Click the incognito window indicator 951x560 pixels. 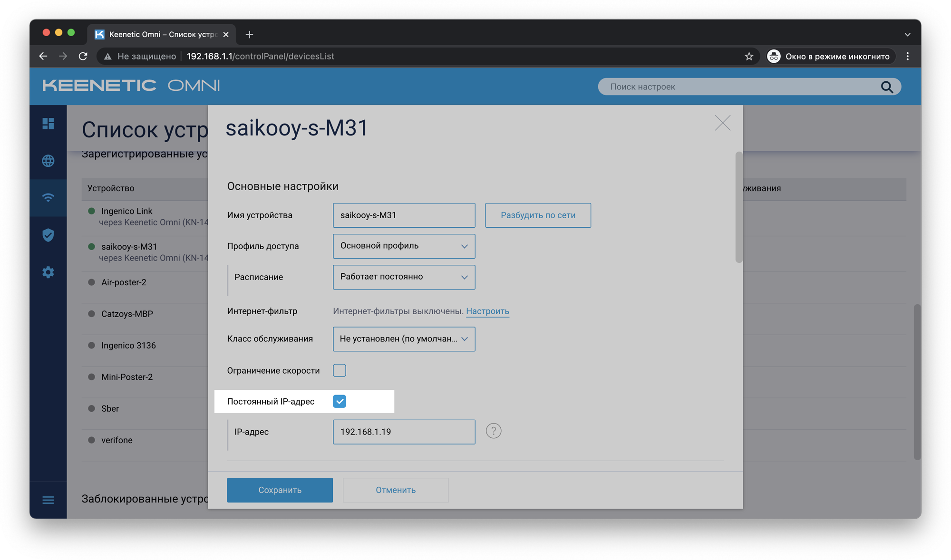pos(830,56)
